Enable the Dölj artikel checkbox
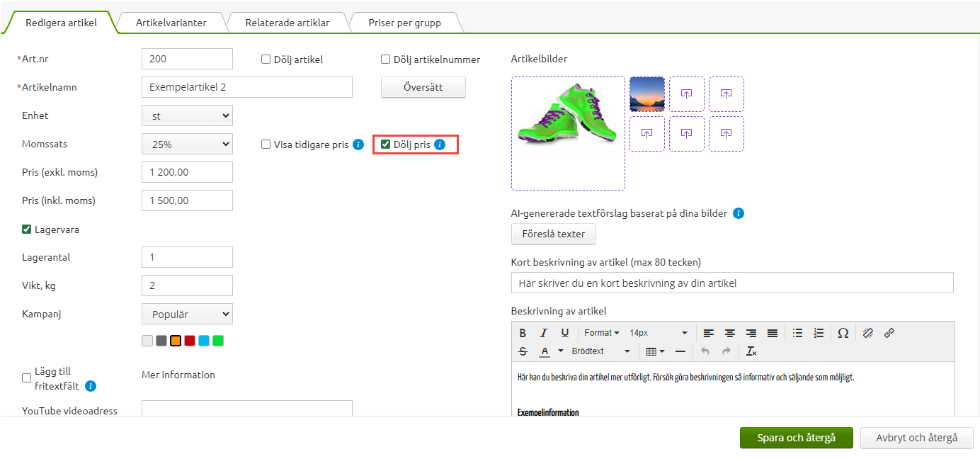Image resolution: width=980 pixels, height=459 pixels. click(266, 59)
